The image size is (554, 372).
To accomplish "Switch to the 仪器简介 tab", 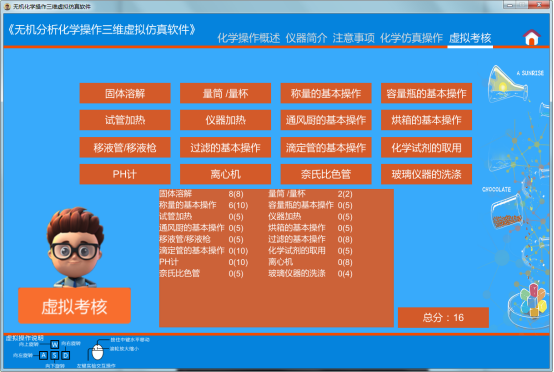I will coord(306,38).
